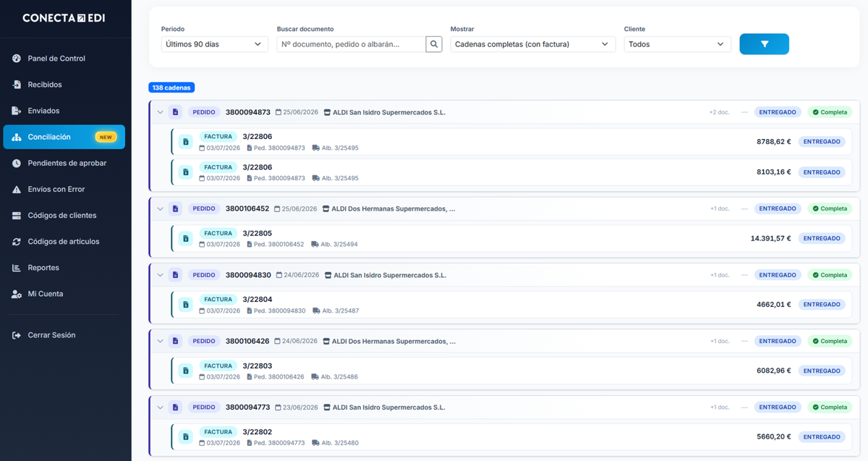Open the Mostrar dropdown for Cadenas completas
The image size is (868, 461).
click(x=533, y=44)
